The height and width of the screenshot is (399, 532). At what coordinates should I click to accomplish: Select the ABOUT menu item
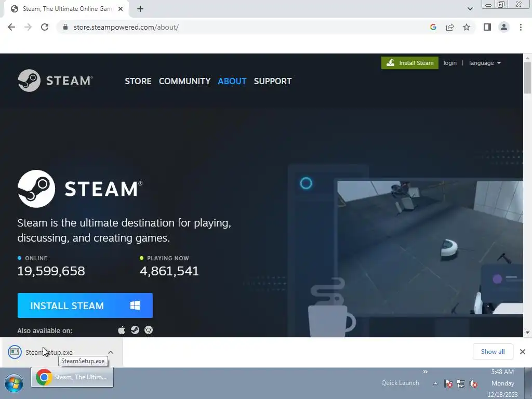(232, 81)
